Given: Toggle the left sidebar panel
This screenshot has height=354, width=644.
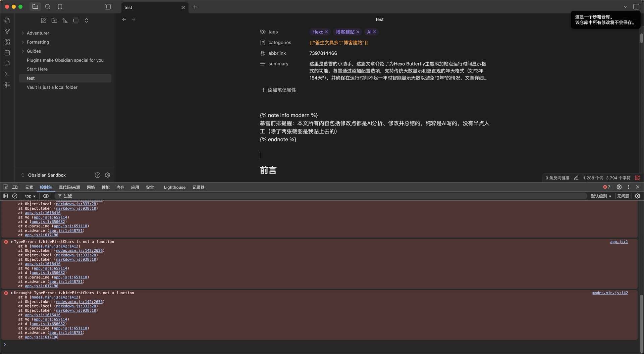Looking at the screenshot, I should pyautogui.click(x=108, y=7).
